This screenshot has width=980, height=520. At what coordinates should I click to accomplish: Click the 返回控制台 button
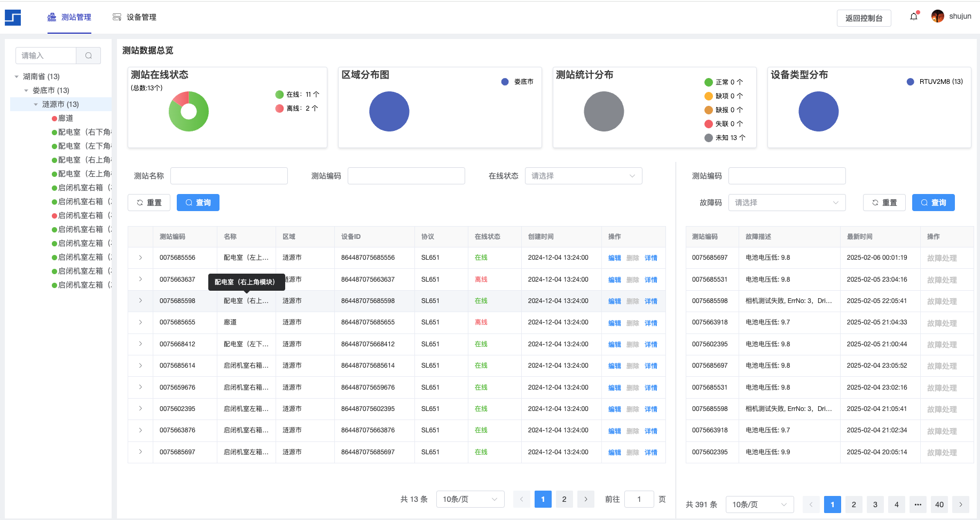[x=864, y=18]
